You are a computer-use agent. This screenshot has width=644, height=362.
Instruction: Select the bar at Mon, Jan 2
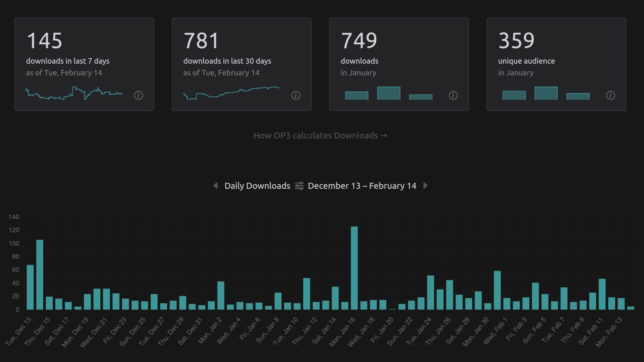[x=221, y=295]
